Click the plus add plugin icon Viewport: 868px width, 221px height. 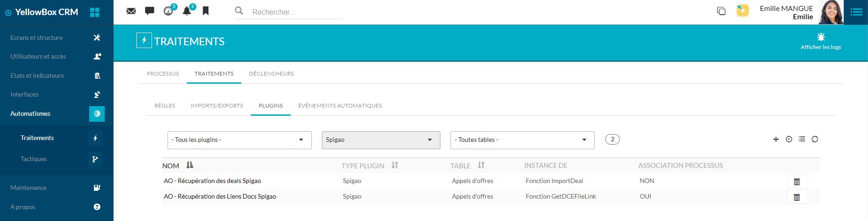coord(776,140)
